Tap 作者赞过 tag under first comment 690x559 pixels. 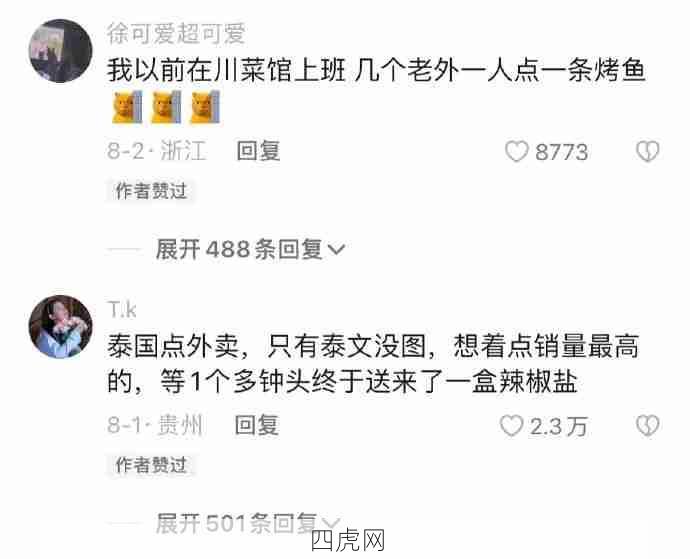[151, 191]
